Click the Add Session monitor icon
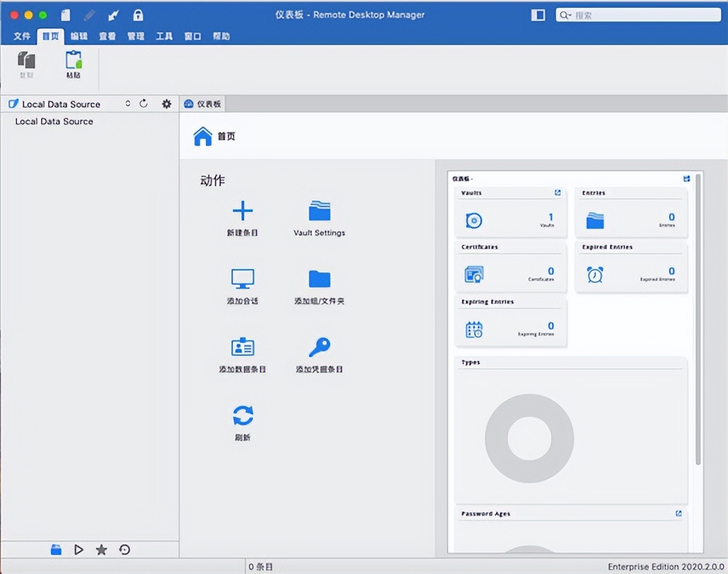 pos(242,279)
